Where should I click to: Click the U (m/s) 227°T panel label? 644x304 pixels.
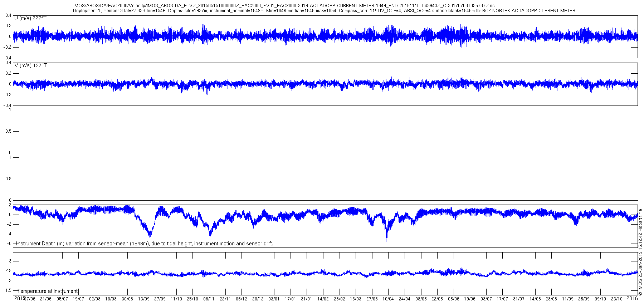[30, 18]
